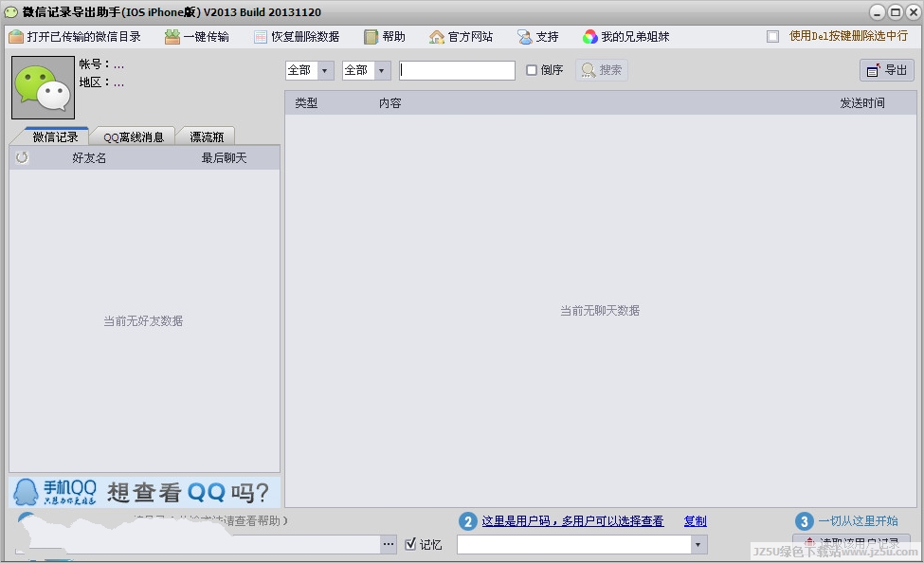Sort by 好友名 column header
The width and height of the screenshot is (924, 563).
(x=89, y=157)
